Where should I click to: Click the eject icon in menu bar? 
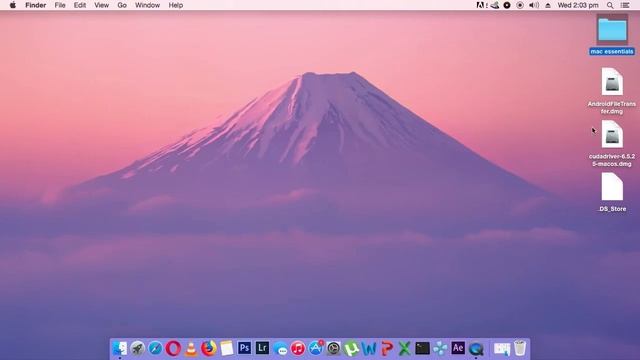[x=548, y=5]
